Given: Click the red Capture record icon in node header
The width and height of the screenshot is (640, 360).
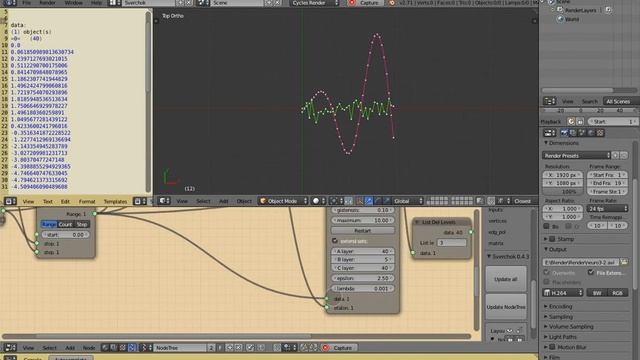Looking at the screenshot, I should coord(325,348).
